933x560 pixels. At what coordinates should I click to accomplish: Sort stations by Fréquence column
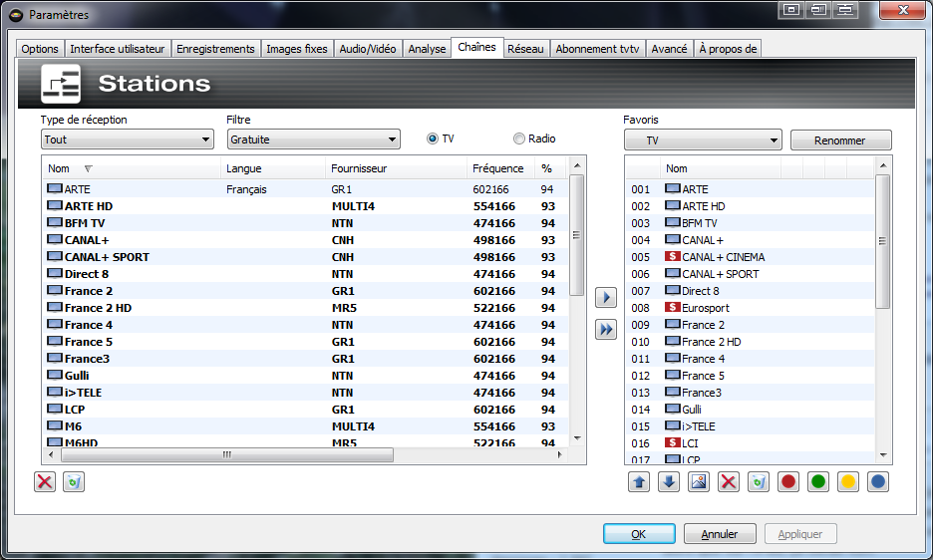500,168
